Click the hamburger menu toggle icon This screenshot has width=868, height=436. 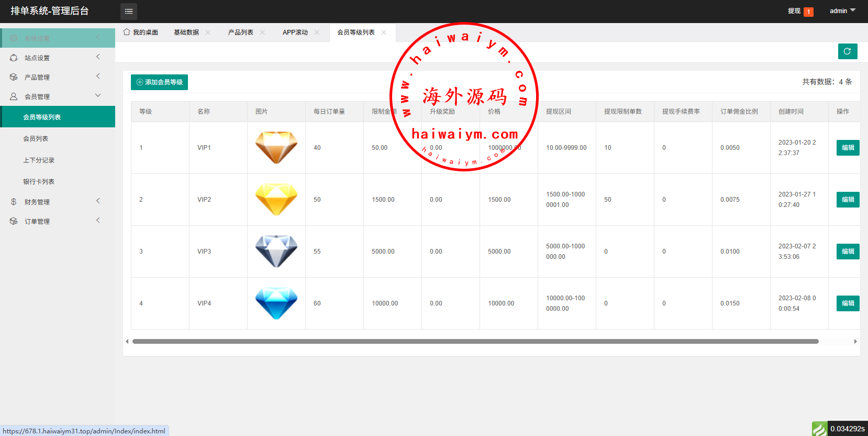click(129, 11)
